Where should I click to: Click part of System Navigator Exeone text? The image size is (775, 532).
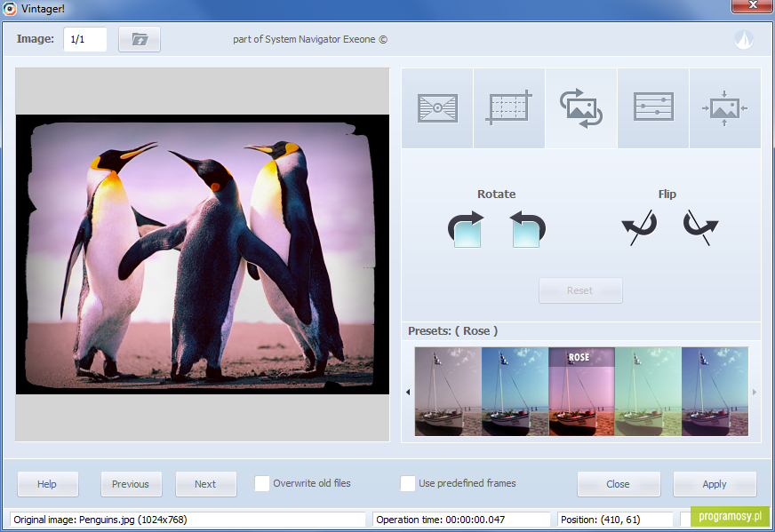coord(310,39)
